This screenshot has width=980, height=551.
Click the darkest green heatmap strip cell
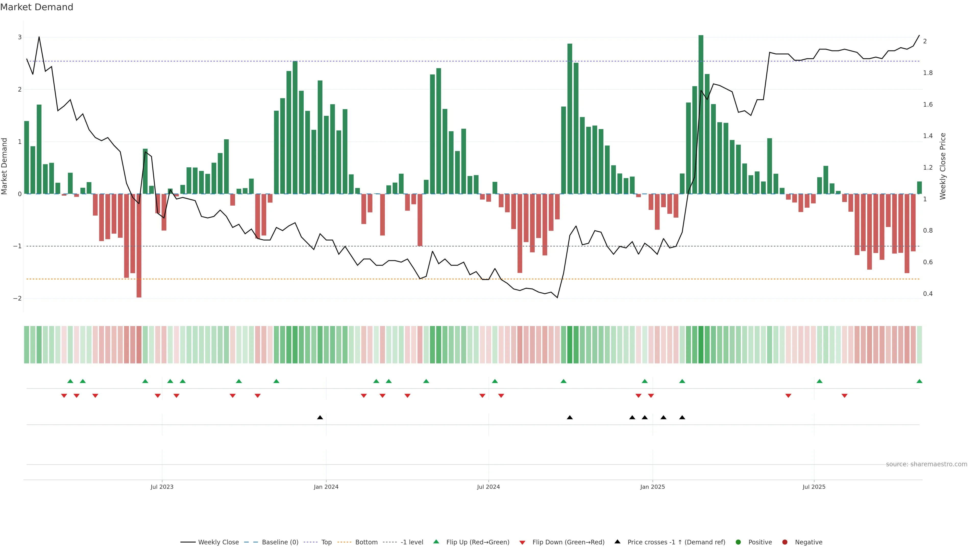(701, 345)
